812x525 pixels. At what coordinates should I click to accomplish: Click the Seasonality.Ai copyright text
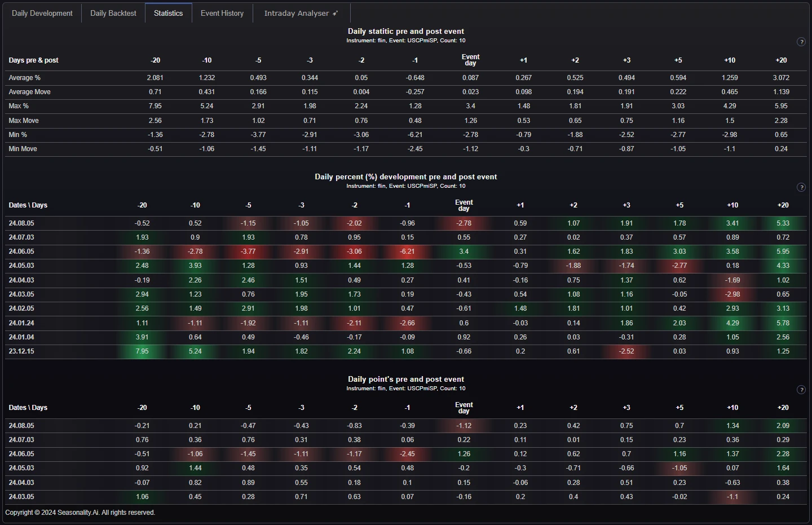(x=80, y=513)
